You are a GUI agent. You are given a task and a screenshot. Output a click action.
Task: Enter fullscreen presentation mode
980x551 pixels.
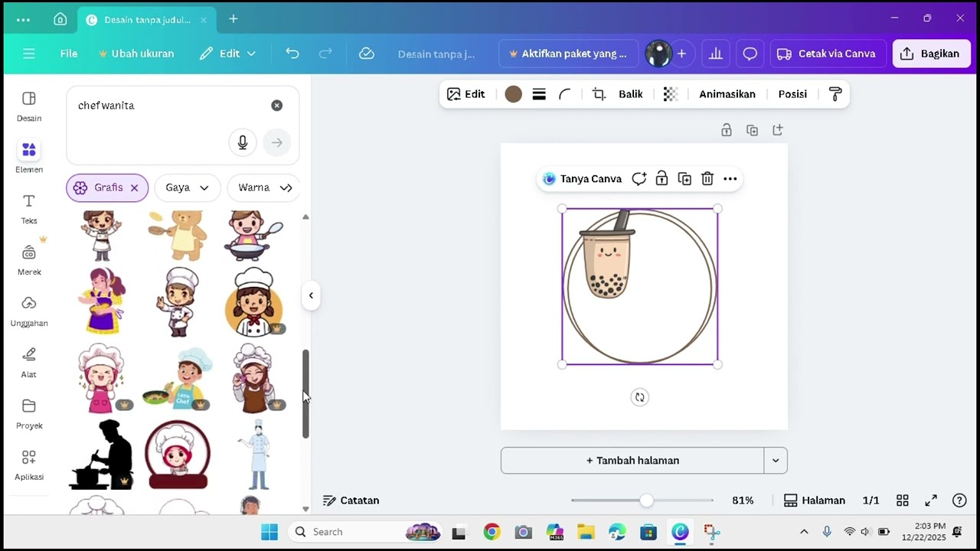(931, 500)
